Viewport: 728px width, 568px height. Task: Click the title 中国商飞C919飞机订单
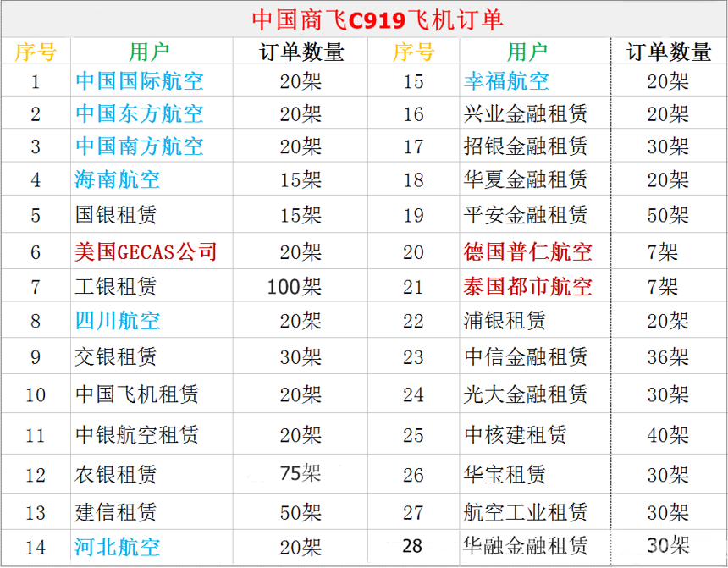[378, 20]
